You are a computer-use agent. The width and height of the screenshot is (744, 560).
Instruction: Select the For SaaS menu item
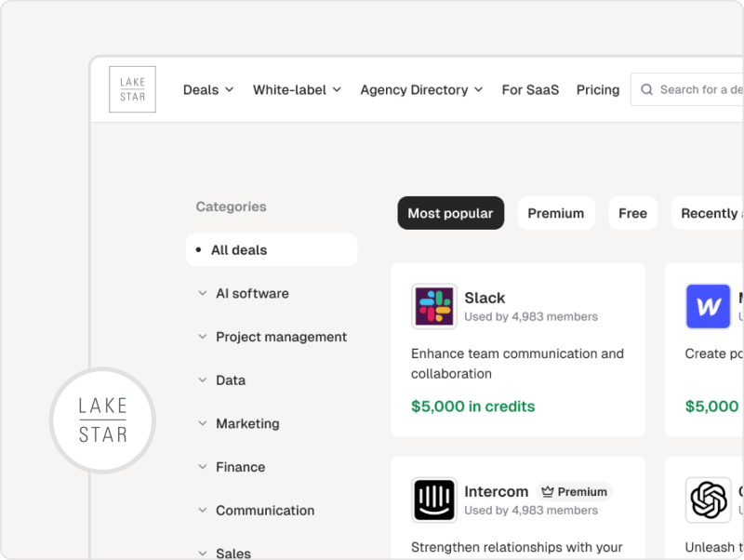[530, 89]
